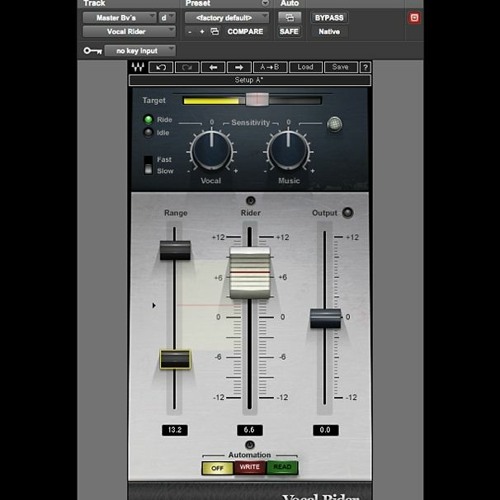Click the small round button above Rider
Viewport: 500px width, 500px height.
250,201
